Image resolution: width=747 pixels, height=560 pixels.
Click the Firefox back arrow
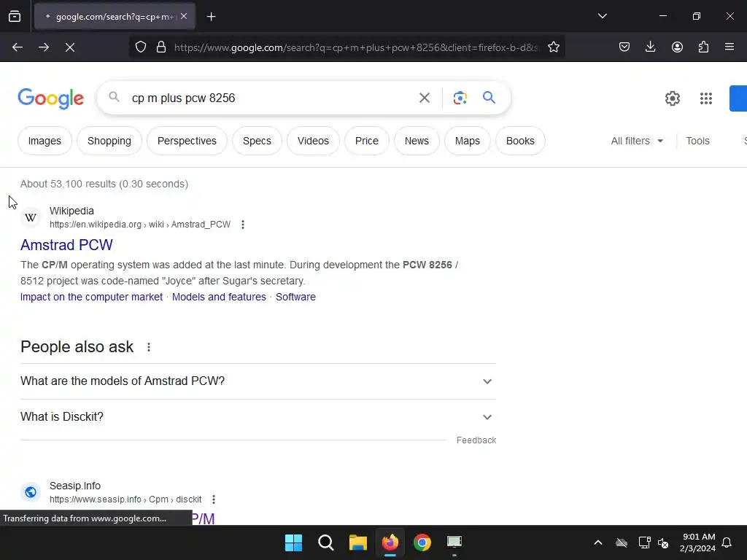[x=18, y=47]
